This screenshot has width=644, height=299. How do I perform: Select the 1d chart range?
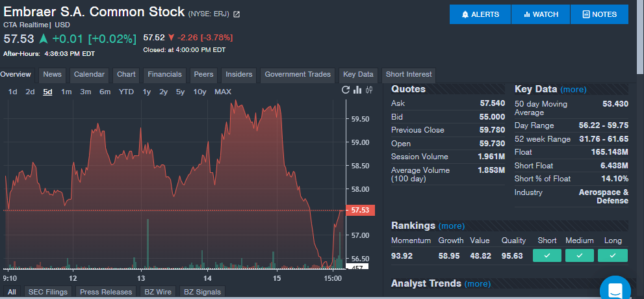[x=13, y=92]
